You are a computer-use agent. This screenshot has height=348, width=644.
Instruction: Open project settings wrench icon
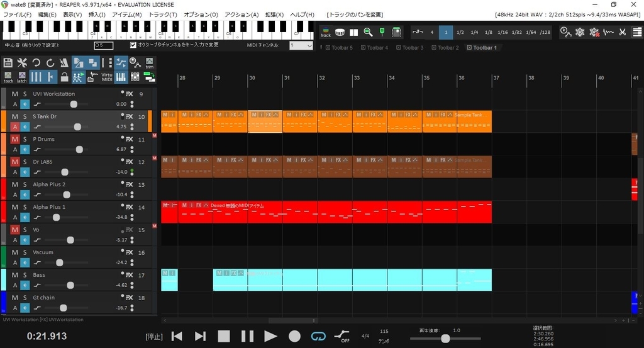coord(22,62)
